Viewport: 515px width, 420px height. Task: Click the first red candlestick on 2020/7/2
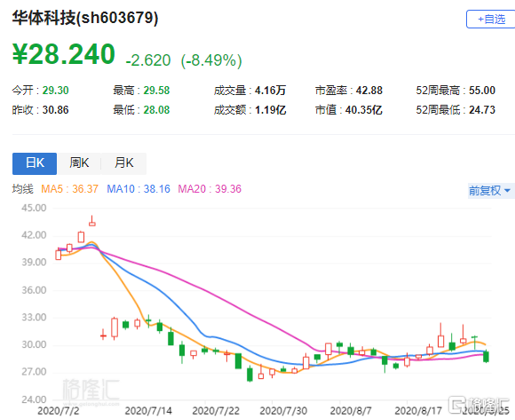click(x=58, y=255)
